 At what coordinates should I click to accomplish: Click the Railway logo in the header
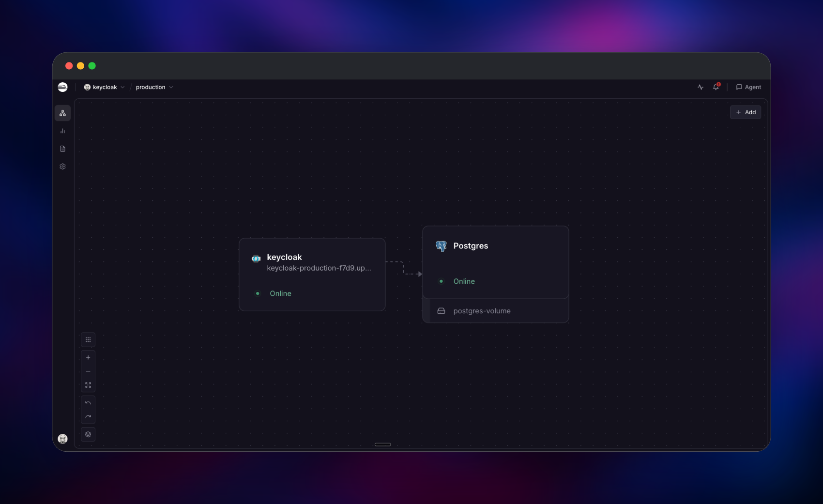coord(62,87)
